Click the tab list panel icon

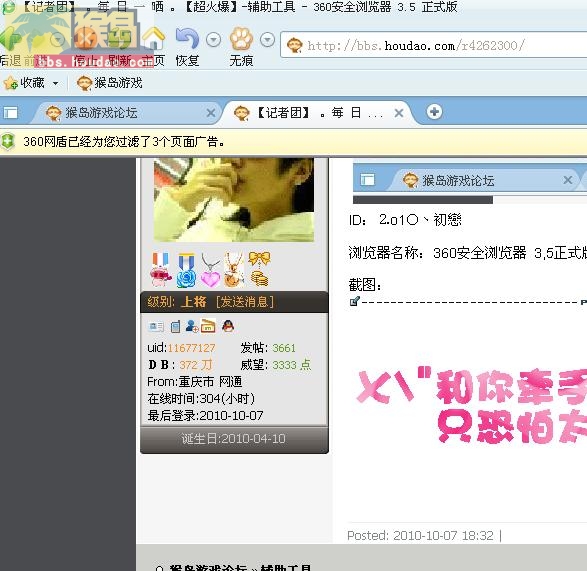point(10,113)
